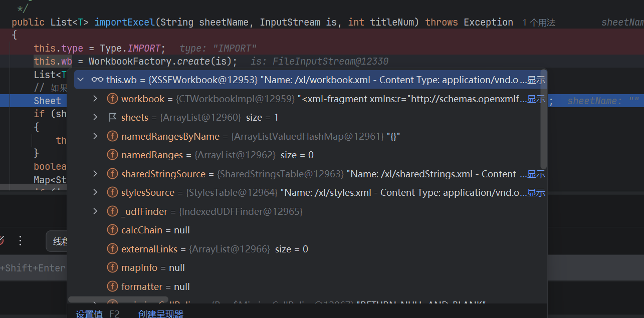
Task: Select the mapInfo = null row
Action: point(306,267)
